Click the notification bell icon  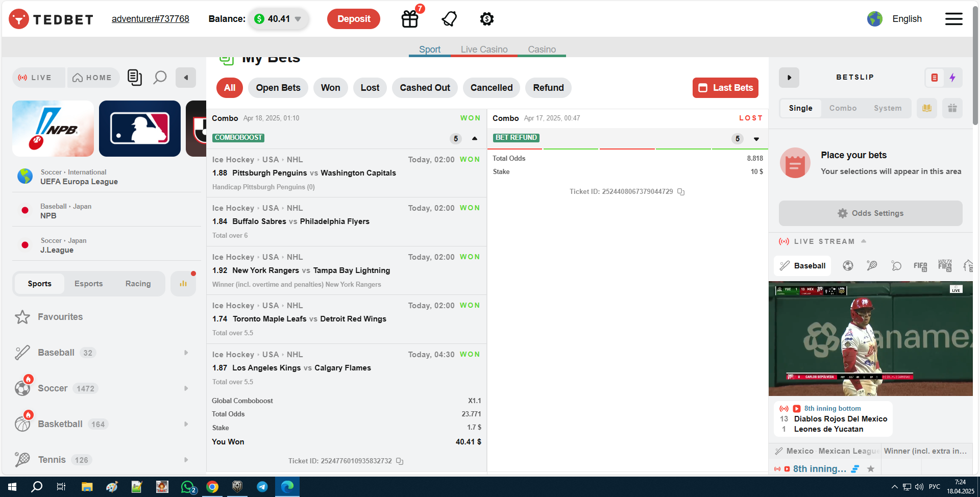[x=449, y=19]
